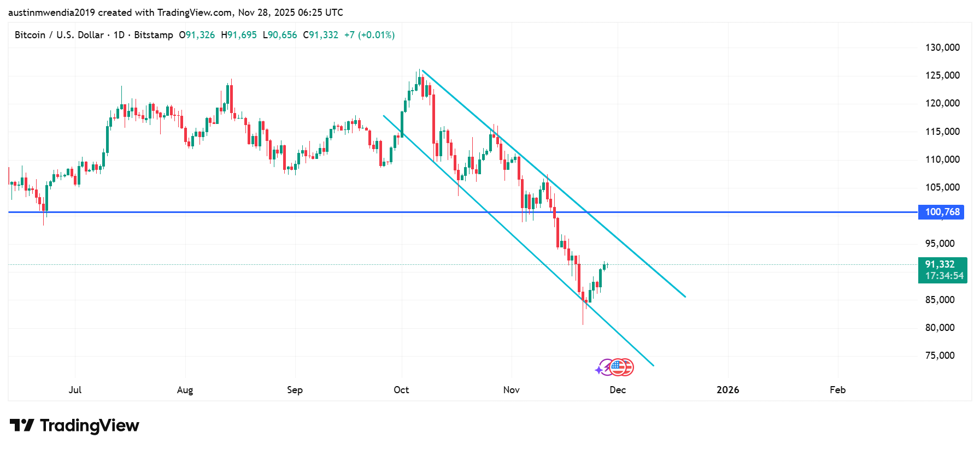980x450 pixels.
Task: Open the TradingView.com attribution text link
Action: [x=194, y=12]
